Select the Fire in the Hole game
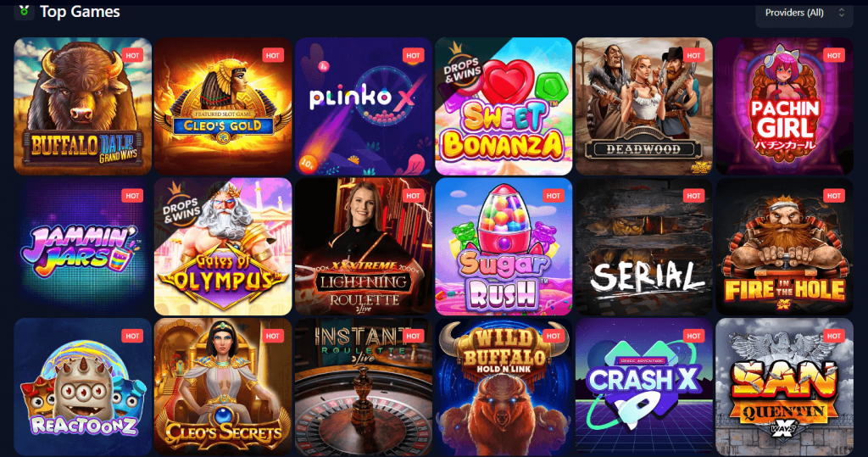Screen dimensions: 868x457 click(784, 247)
